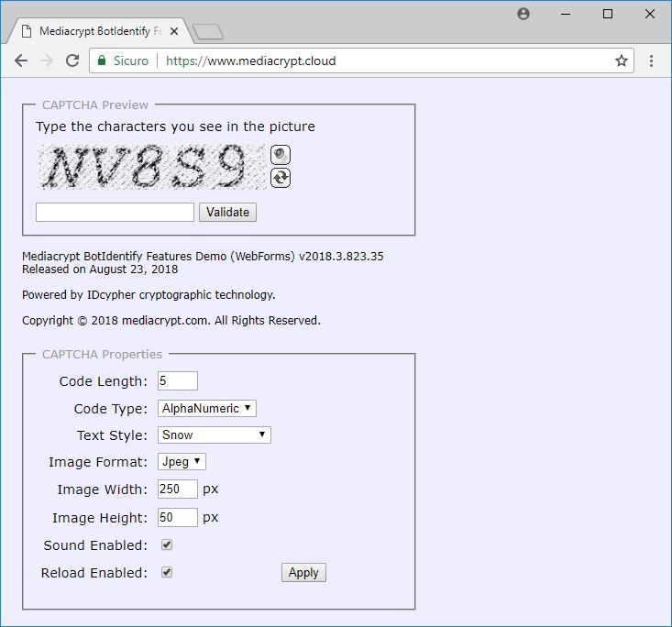Click 'Powered by IDcypher cryptographic technology.' text
672x627 pixels.
tap(149, 295)
